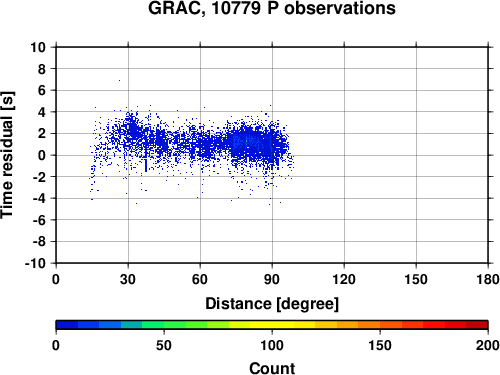Click the 30 tick label on distance axis

pyautogui.click(x=128, y=279)
